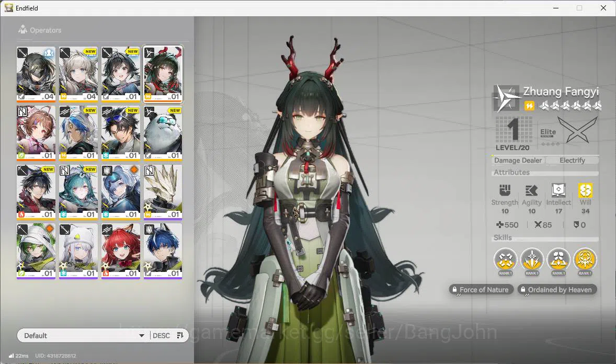Choose the panda operator card
This screenshot has height=364, width=616.
[x=163, y=133]
